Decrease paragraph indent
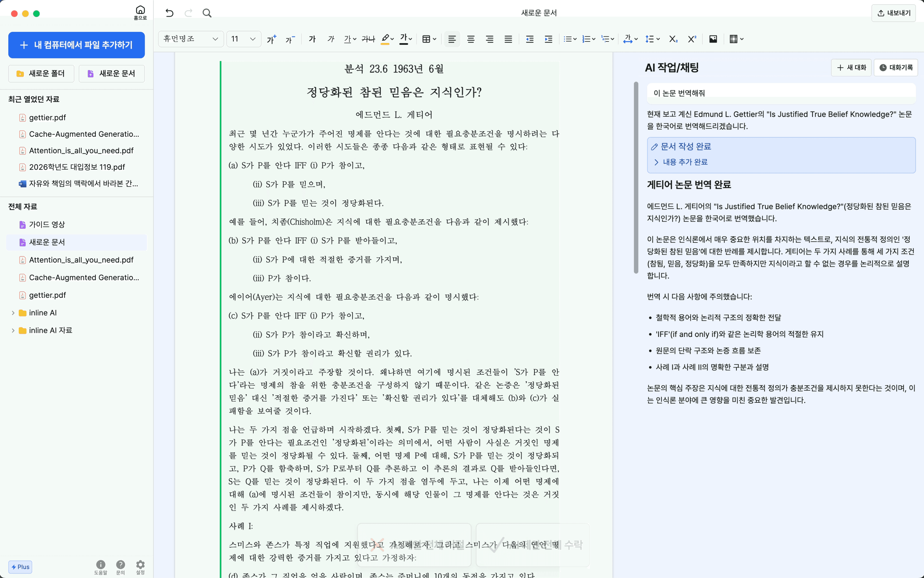Screen dimensions: 924x578 click(x=529, y=39)
